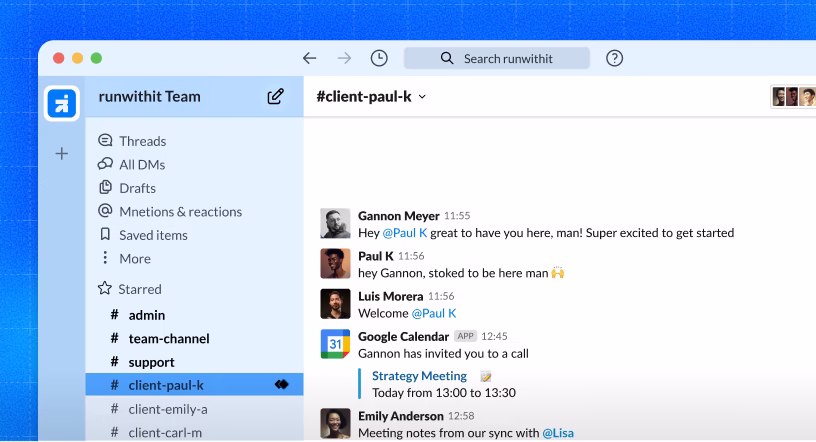Click the Starred star icon
Screen dimensions: 816x442
point(105,288)
